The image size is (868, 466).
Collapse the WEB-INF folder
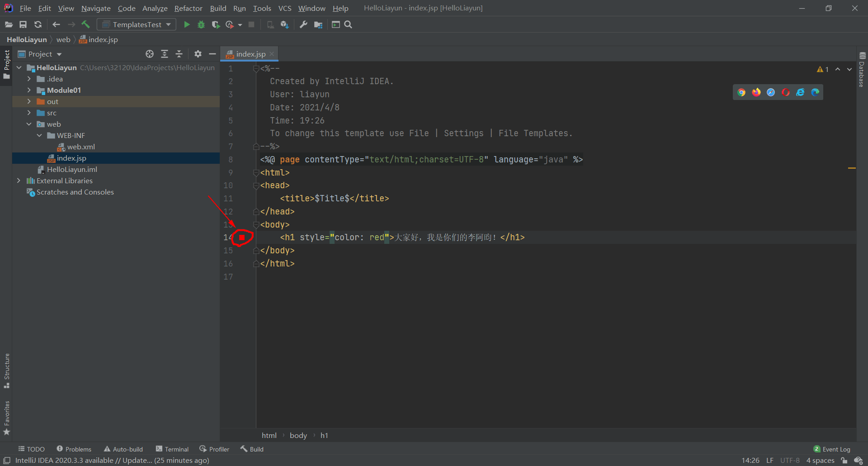pos(39,135)
